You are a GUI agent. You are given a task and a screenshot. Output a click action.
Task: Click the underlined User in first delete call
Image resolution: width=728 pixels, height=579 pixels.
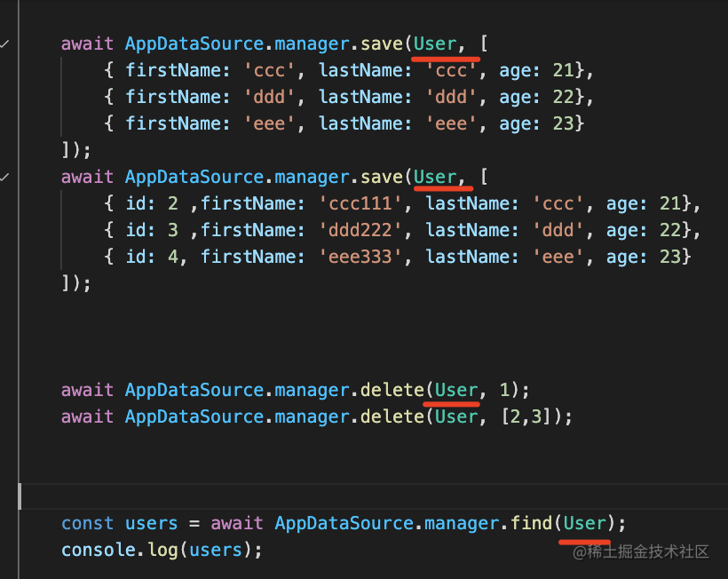(x=456, y=390)
